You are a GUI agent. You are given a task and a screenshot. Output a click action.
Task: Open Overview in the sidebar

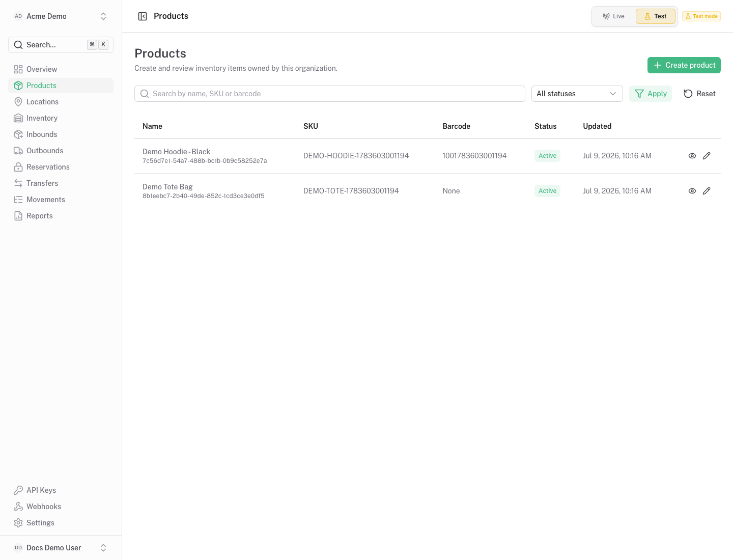(61, 69)
